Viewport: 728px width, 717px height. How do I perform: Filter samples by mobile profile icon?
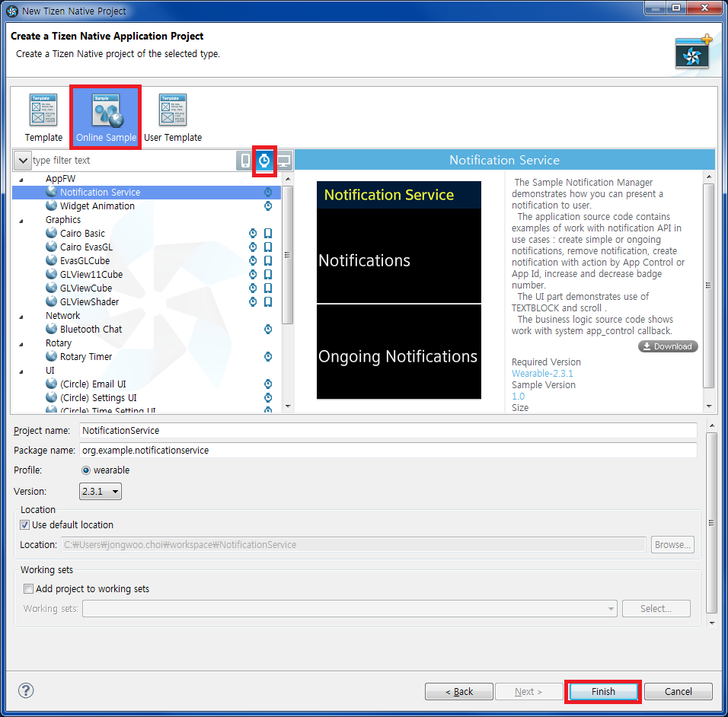(x=245, y=161)
